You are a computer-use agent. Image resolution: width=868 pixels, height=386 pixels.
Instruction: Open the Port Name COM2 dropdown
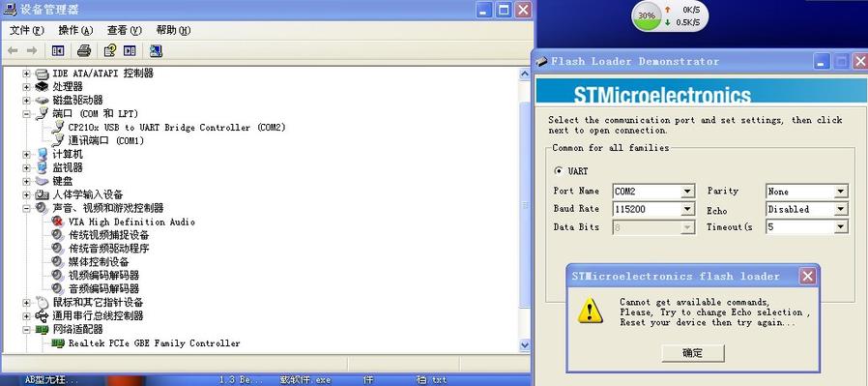(x=687, y=192)
